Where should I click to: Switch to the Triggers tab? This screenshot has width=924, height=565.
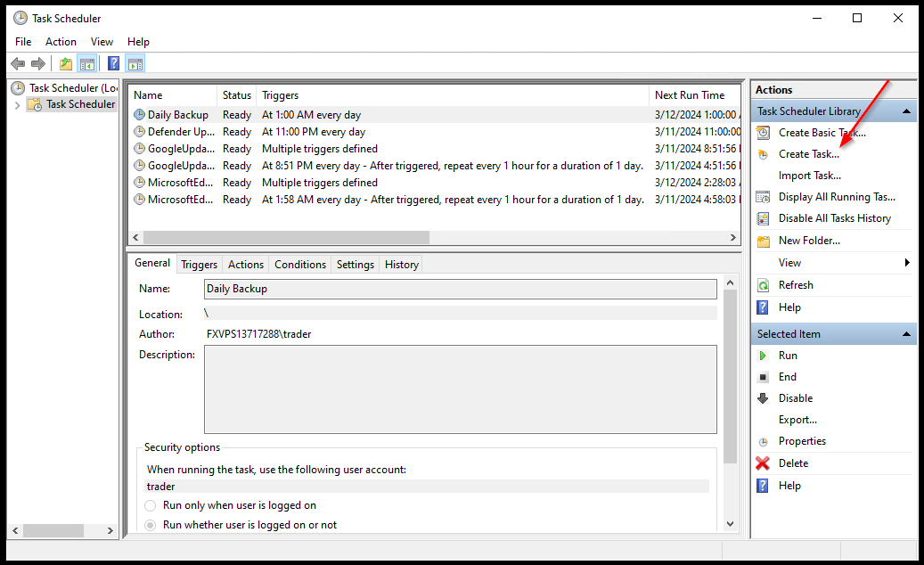click(x=199, y=265)
